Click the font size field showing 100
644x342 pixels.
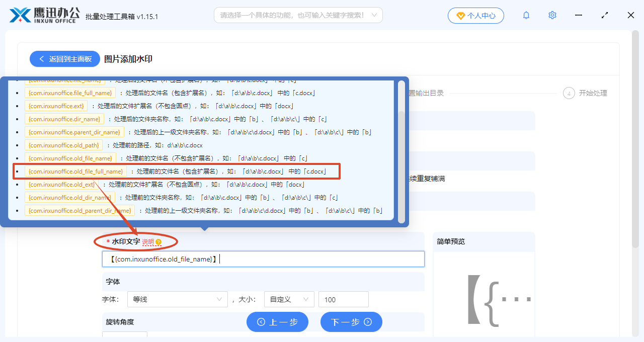pos(344,299)
